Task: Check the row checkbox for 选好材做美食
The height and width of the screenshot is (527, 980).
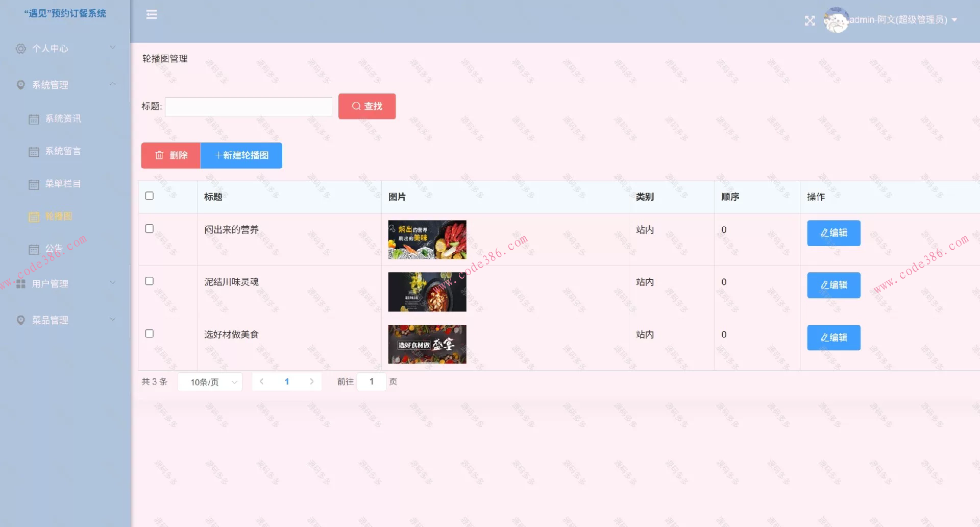Action: click(x=149, y=333)
